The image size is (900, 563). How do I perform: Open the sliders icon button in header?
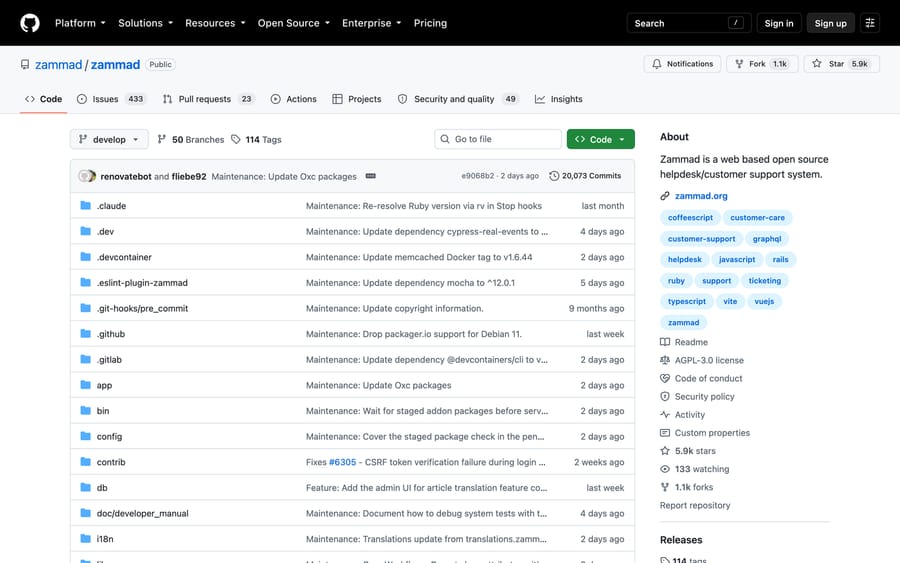870,23
